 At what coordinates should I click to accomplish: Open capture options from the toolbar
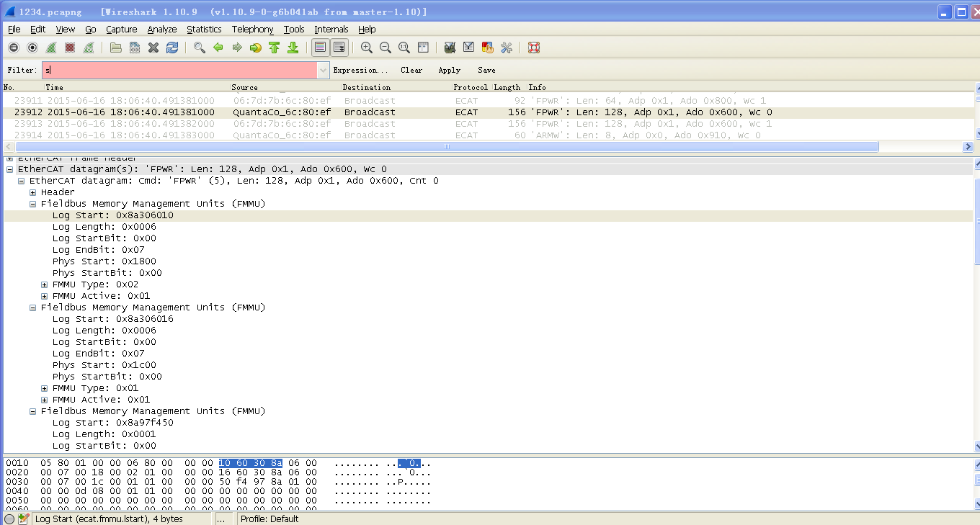click(32, 48)
